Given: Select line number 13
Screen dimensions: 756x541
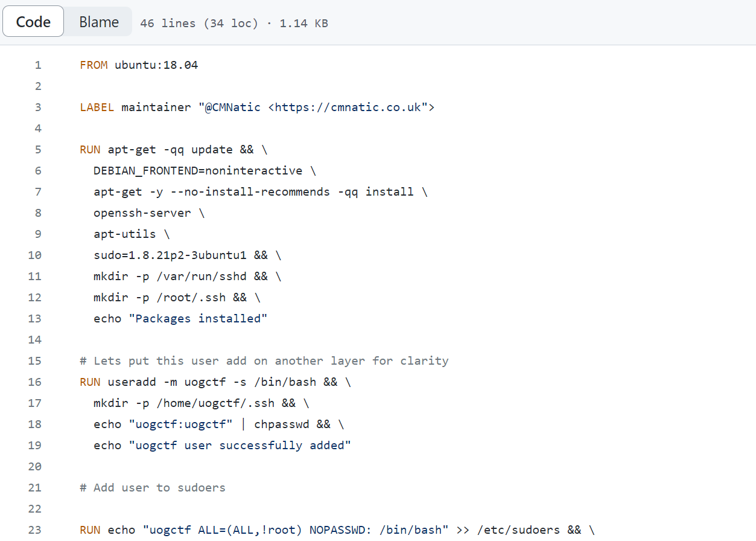Looking at the screenshot, I should [x=34, y=318].
